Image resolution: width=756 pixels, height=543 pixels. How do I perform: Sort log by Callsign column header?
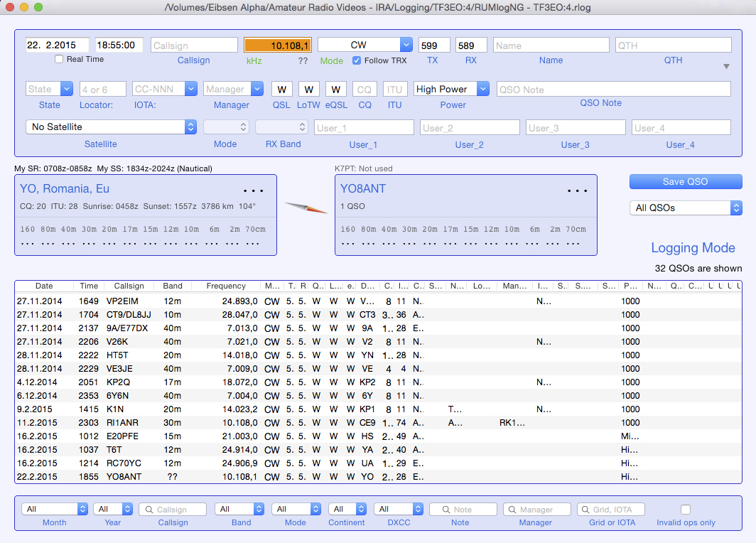pos(129,286)
